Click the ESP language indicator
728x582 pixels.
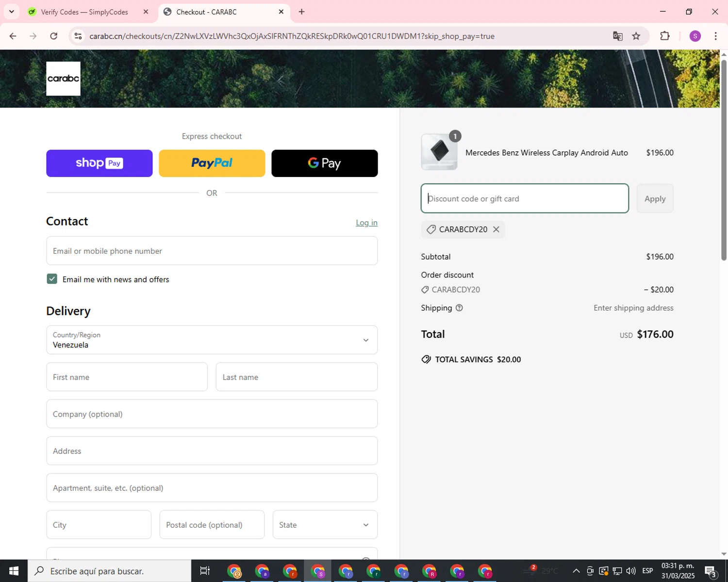point(647,571)
